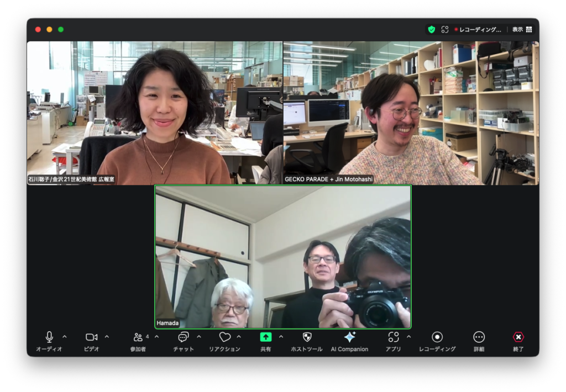Open the チャット chat panel
The height and width of the screenshot is (392, 566).
tap(183, 337)
